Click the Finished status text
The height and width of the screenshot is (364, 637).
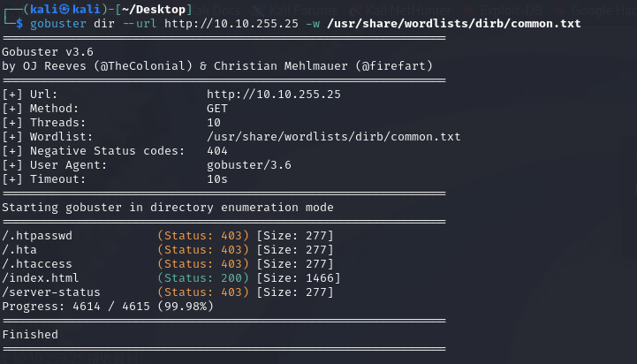[30, 335]
